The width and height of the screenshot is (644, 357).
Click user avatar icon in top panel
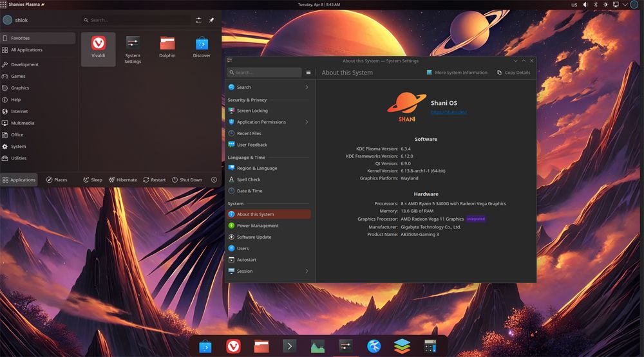(x=634, y=5)
